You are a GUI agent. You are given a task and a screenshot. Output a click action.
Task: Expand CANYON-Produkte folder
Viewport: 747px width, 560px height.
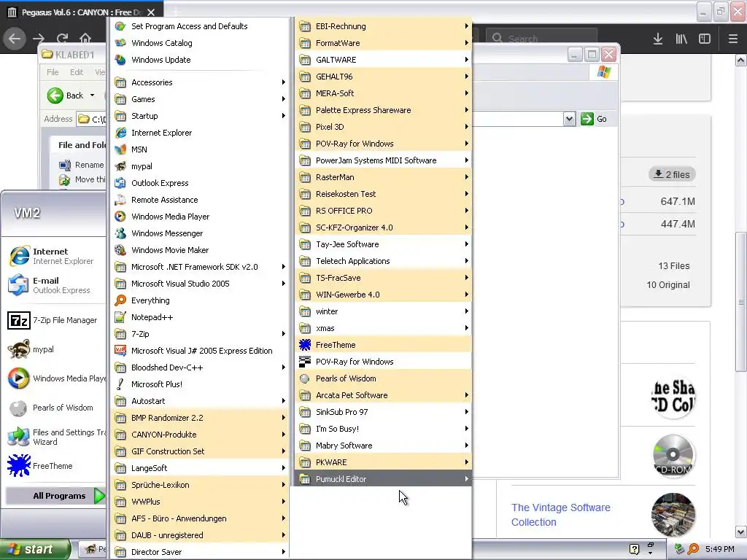[x=199, y=435]
